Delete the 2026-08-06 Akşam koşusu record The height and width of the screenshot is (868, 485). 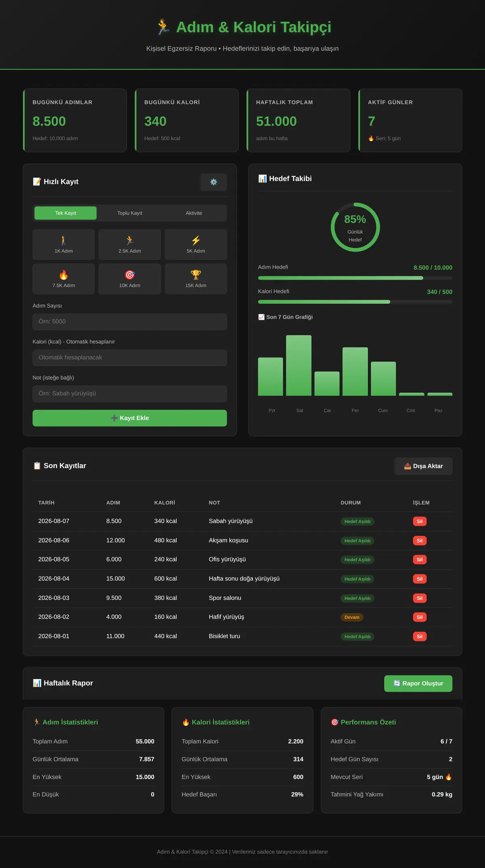[x=420, y=540]
